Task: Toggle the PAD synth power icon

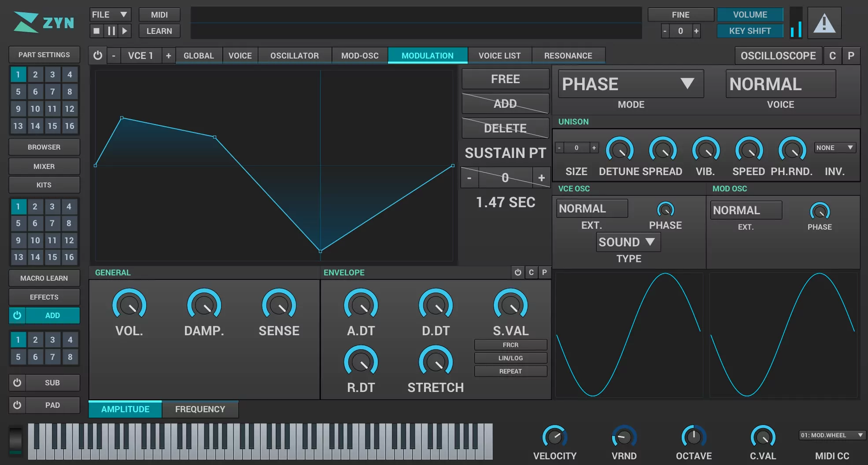Action: [17, 405]
